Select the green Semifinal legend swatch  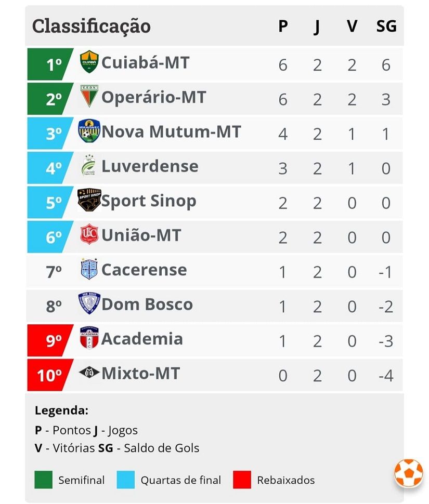[43, 480]
